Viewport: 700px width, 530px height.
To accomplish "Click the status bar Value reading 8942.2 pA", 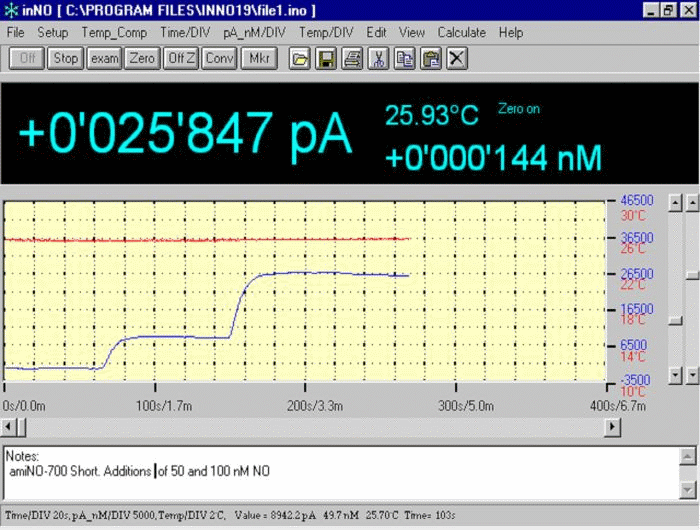I will pos(275,515).
